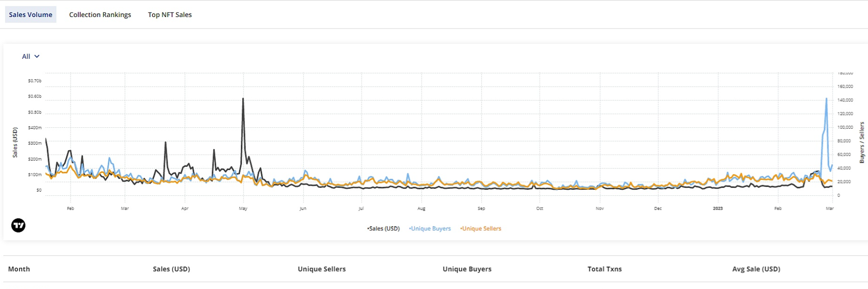Screen dimensions: 868x289
Task: Go to the Top NFT Sales tab
Action: pos(170,15)
